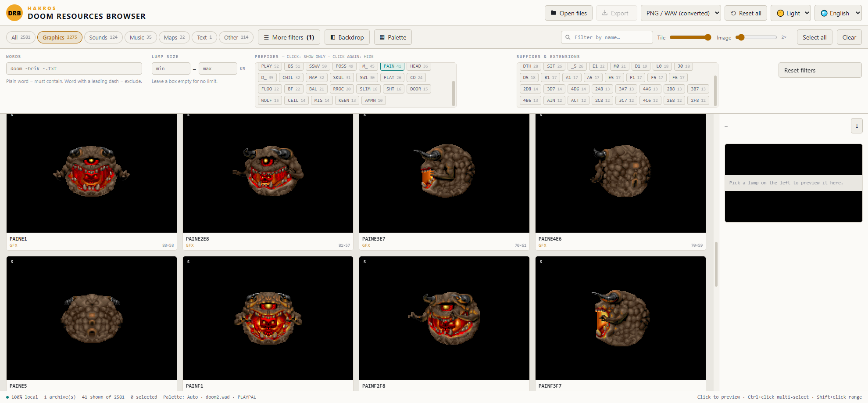
Task: Click the suffixes list scrollbar
Action: point(715,91)
